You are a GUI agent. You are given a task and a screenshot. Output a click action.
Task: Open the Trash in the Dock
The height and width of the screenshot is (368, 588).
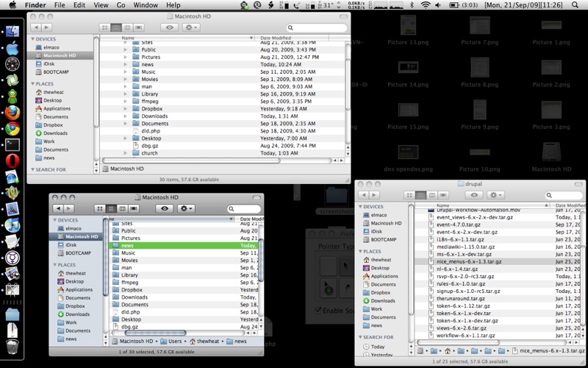[12, 347]
